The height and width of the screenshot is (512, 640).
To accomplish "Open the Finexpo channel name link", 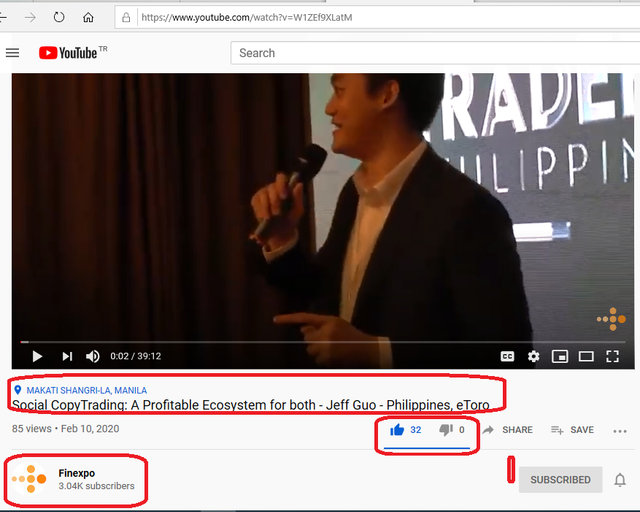I will 77,473.
